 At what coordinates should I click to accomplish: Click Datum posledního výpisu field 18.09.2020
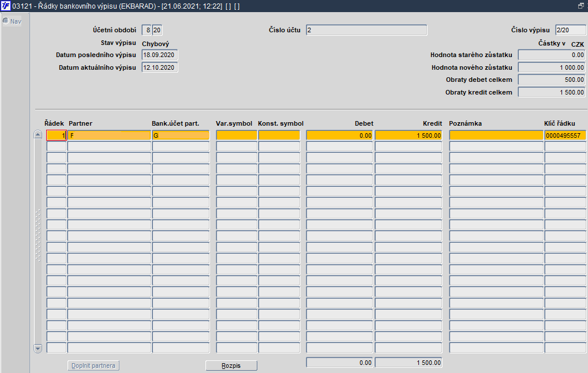(x=160, y=55)
